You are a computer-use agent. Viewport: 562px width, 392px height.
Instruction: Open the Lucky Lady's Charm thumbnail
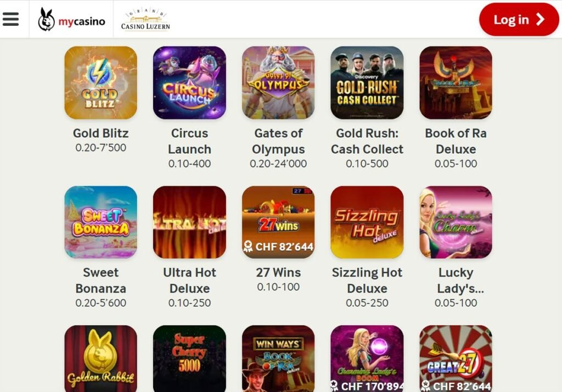pos(456,222)
